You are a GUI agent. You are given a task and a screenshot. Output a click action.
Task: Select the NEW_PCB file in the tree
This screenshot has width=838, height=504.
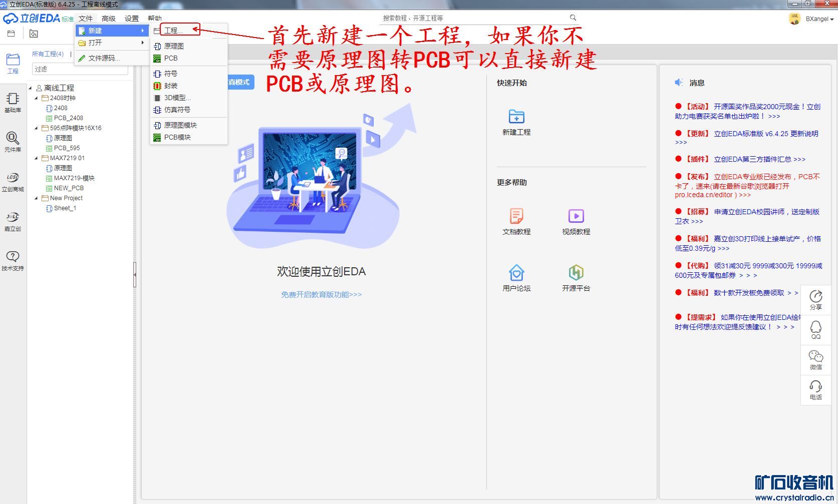65,188
